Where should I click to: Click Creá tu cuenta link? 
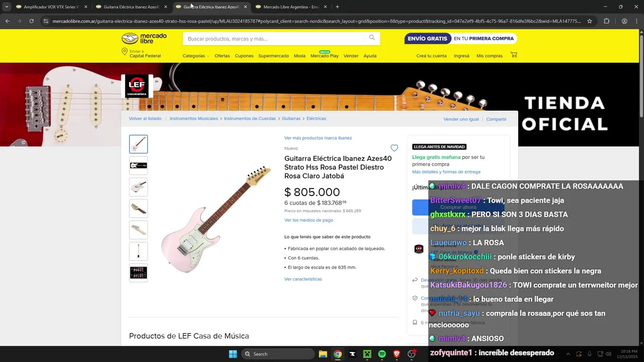(x=431, y=56)
